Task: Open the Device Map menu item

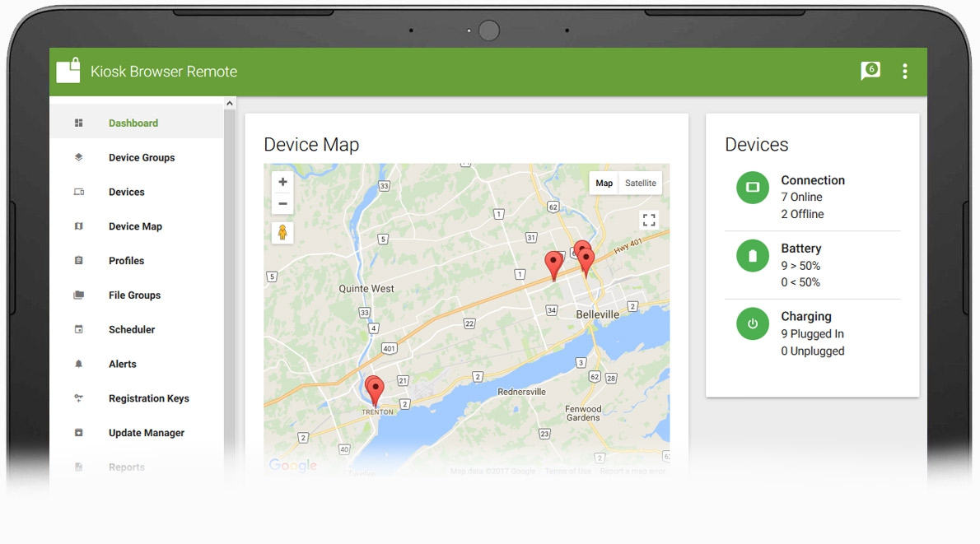Action: click(x=136, y=226)
